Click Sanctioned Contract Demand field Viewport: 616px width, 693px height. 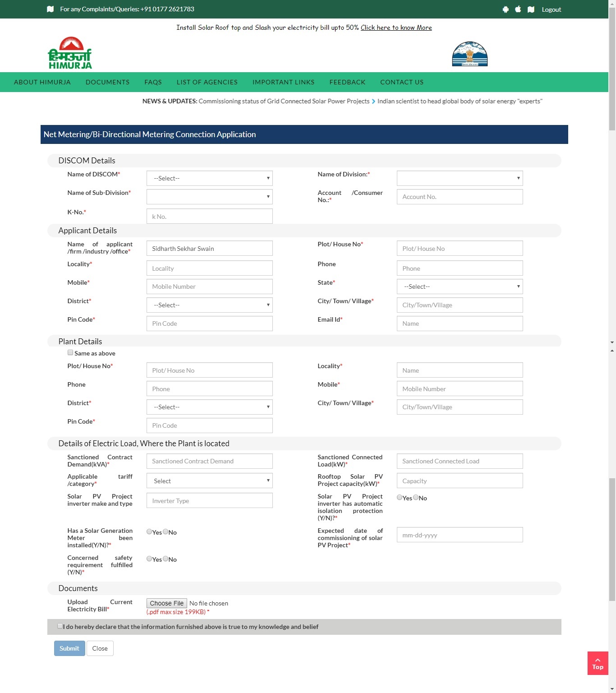coord(210,461)
